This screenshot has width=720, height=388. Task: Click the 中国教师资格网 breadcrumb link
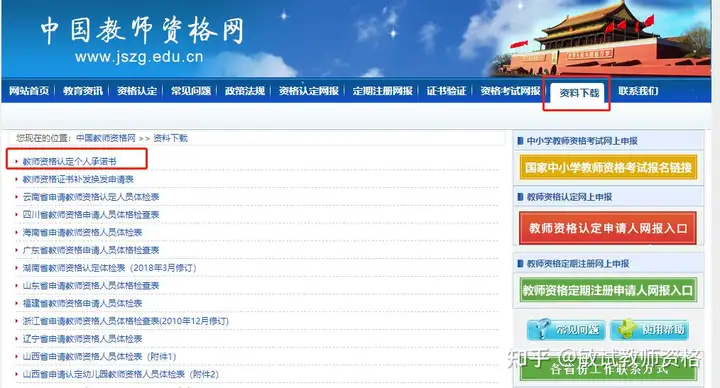click(x=106, y=138)
